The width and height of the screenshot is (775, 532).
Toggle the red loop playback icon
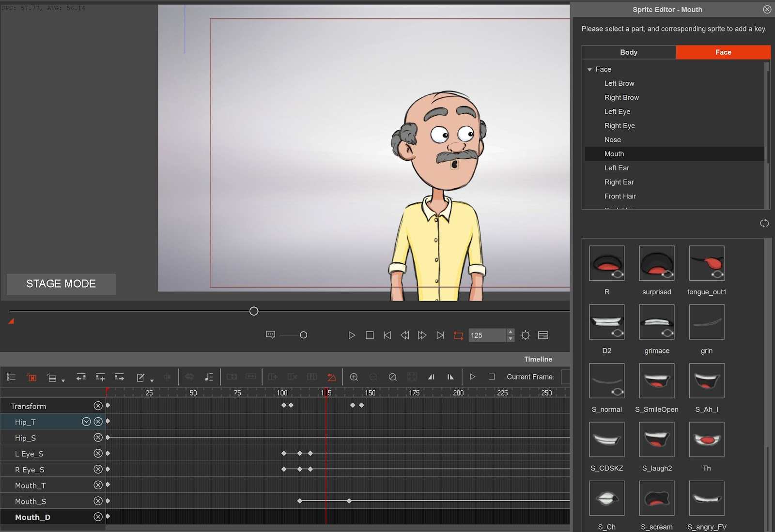pos(458,335)
